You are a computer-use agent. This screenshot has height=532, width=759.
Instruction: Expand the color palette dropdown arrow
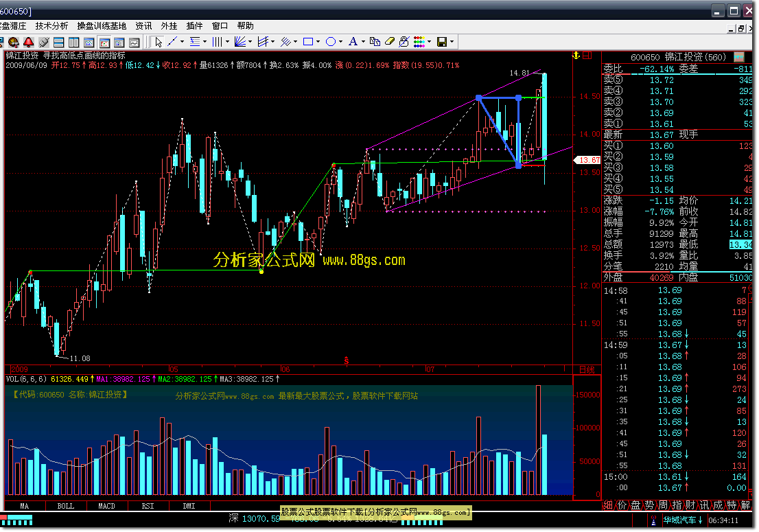[x=430, y=42]
